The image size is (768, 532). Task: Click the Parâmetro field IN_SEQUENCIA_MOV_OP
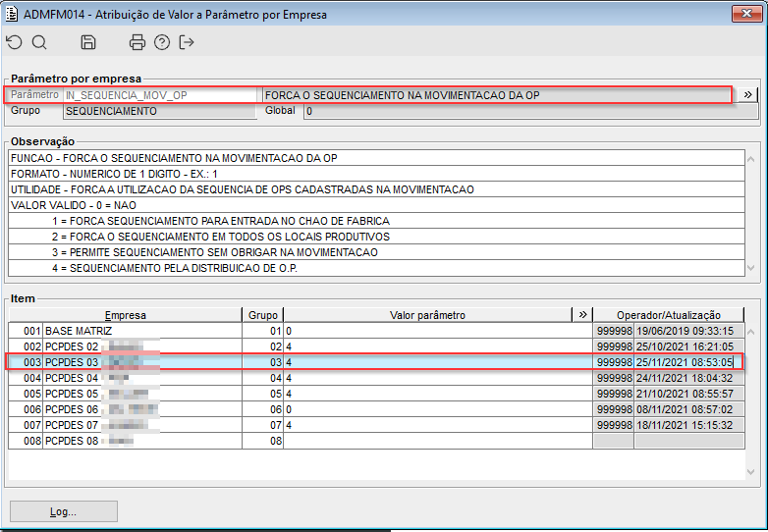tap(160, 95)
